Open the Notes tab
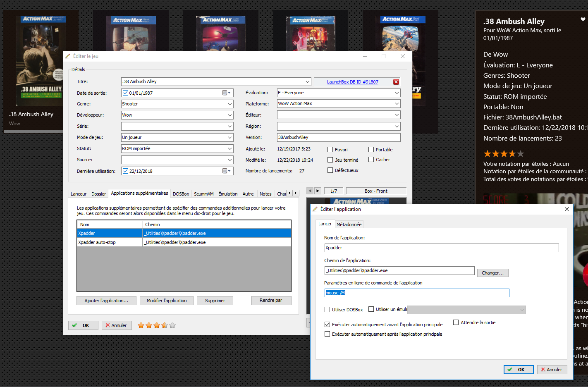This screenshot has width=588, height=387. pyautogui.click(x=265, y=194)
